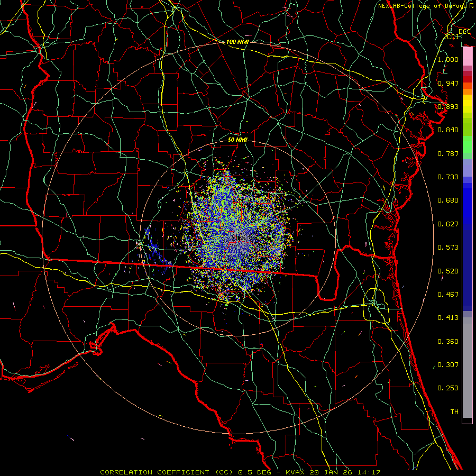Click the 100 NMI range ring label

click(237, 42)
